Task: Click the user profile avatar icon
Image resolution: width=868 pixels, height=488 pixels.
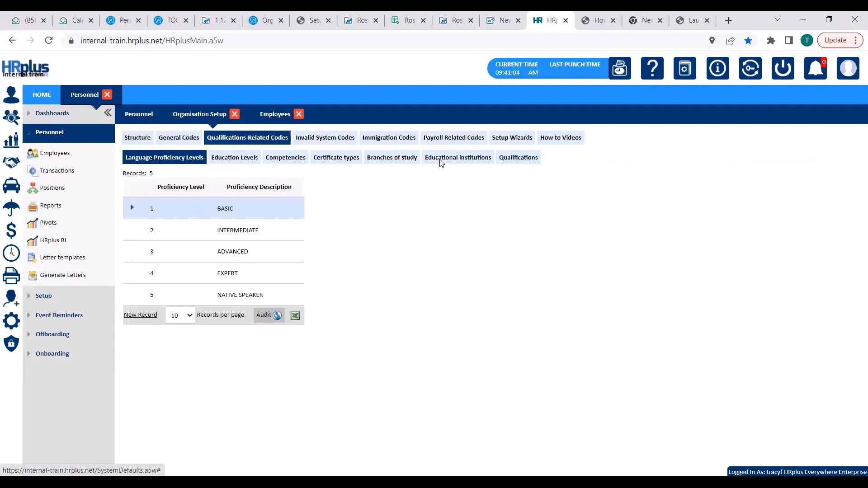Action: click(849, 68)
